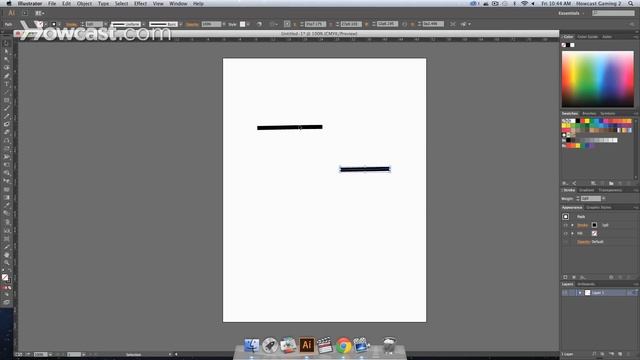Open the Select menu

[121, 3]
